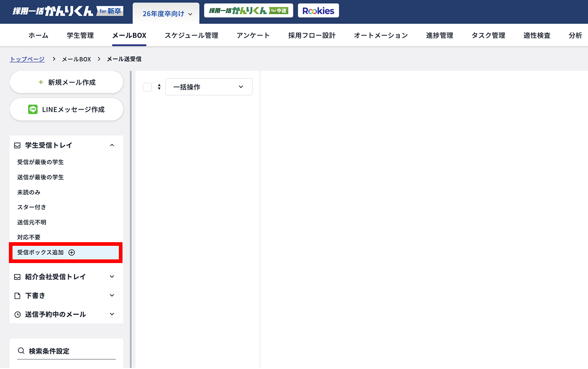Image resolution: width=588 pixels, height=369 pixels.
Task: Collapse the 学生受信トレイ section
Action: click(111, 145)
